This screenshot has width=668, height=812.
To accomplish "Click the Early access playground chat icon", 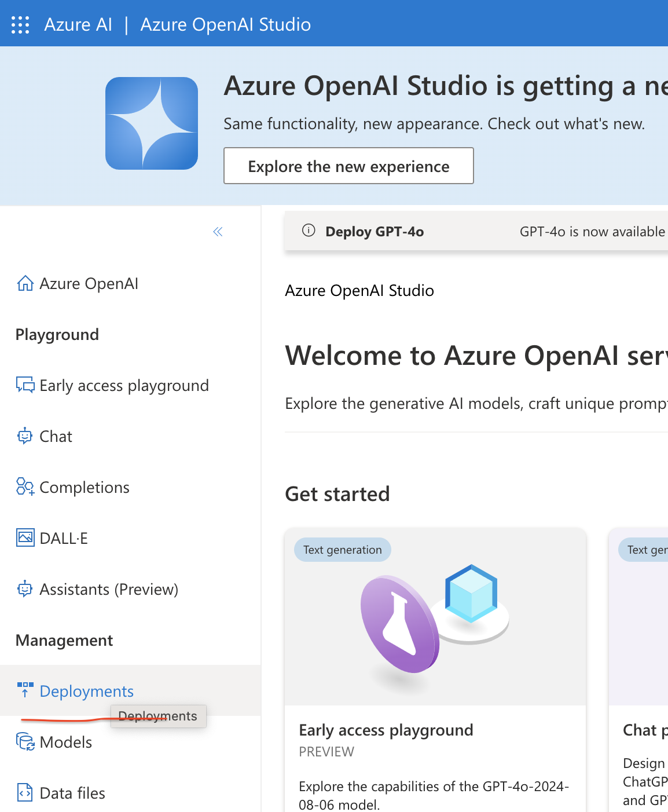I will pyautogui.click(x=25, y=385).
